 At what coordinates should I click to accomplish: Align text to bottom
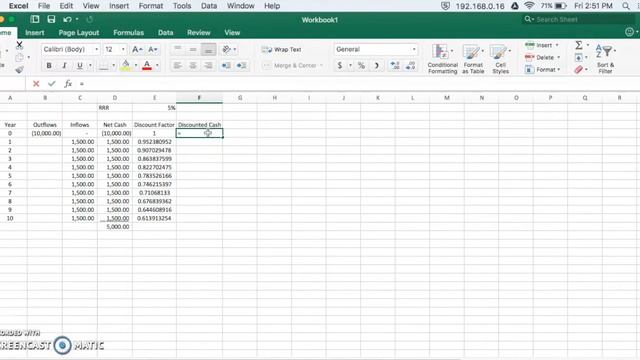click(x=208, y=49)
